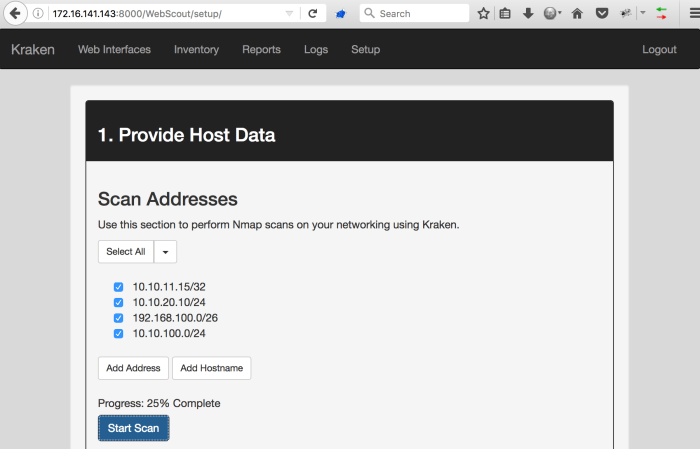Click the gray bug-shaped extension icon
Screen dimensions: 700x449
click(626, 13)
